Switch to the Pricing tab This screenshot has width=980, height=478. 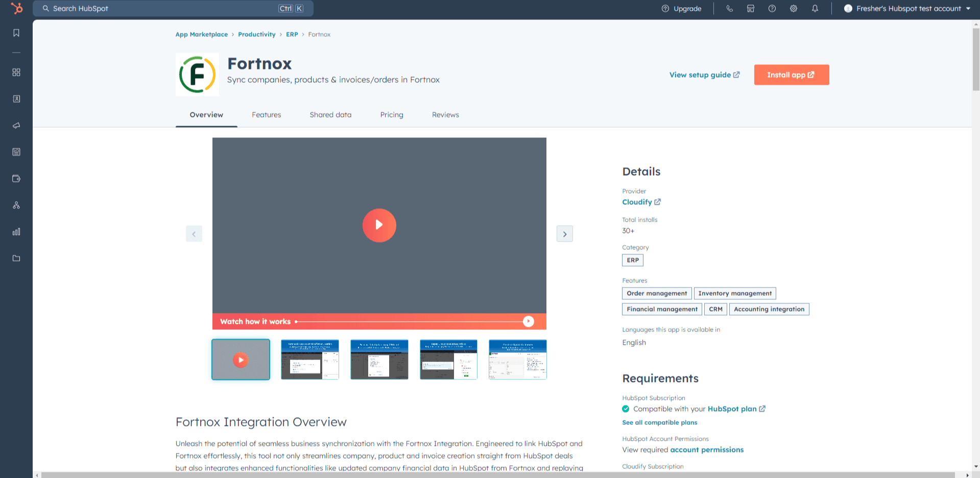[x=392, y=115]
